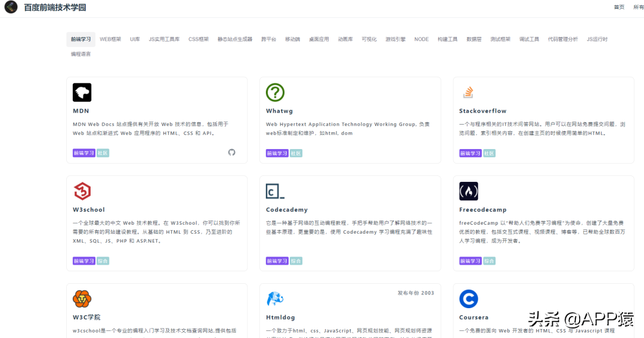The width and height of the screenshot is (644, 338).
Task: Click the Whatwg question mark logo
Action: (275, 92)
